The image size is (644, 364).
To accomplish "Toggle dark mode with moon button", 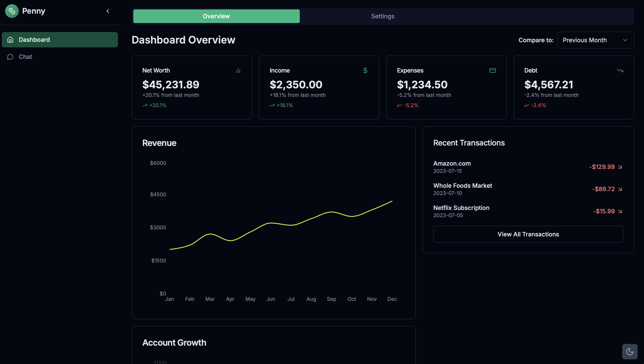I will click(629, 351).
